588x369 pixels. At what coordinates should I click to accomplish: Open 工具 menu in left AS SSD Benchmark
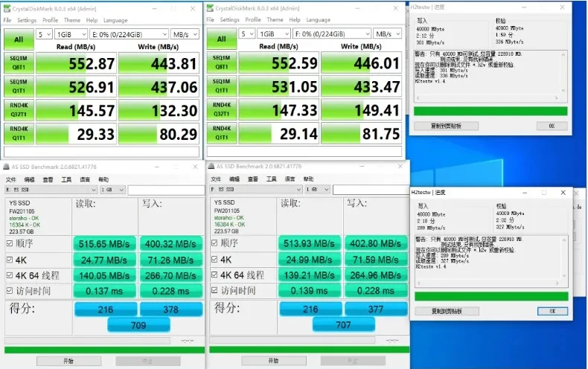click(66, 179)
